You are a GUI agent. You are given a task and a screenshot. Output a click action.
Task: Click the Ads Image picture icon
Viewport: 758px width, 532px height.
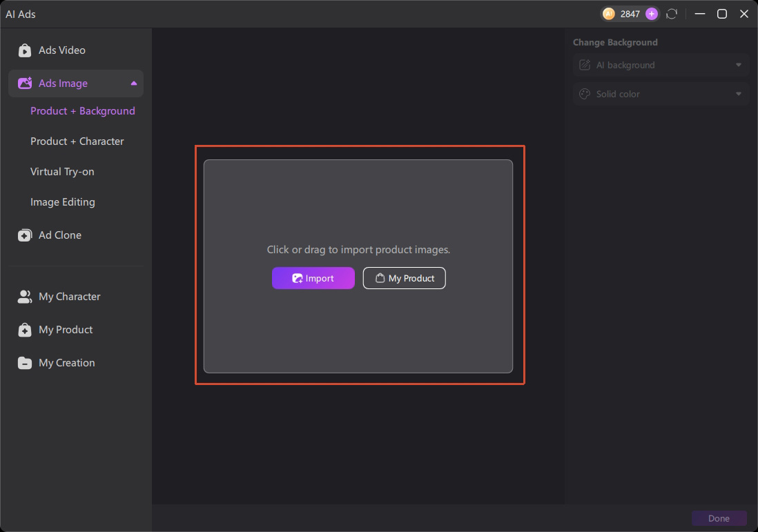25,83
